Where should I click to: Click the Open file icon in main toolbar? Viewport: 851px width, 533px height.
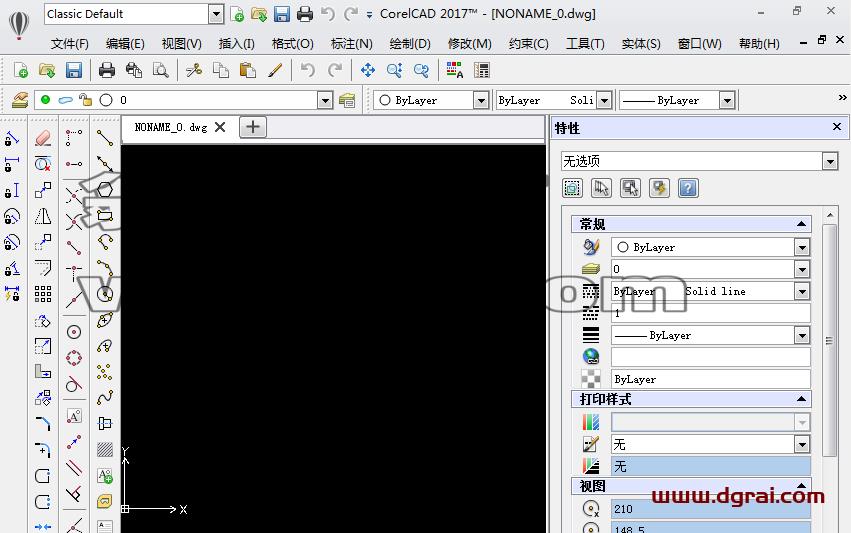(47, 70)
